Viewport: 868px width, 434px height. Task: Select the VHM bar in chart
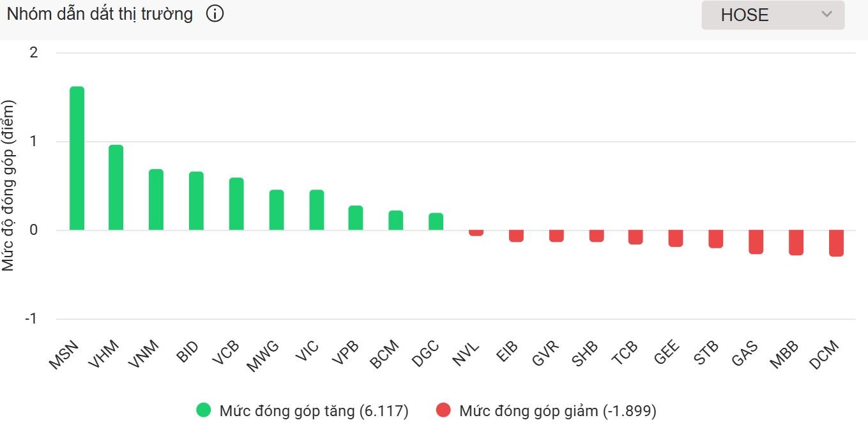116,188
